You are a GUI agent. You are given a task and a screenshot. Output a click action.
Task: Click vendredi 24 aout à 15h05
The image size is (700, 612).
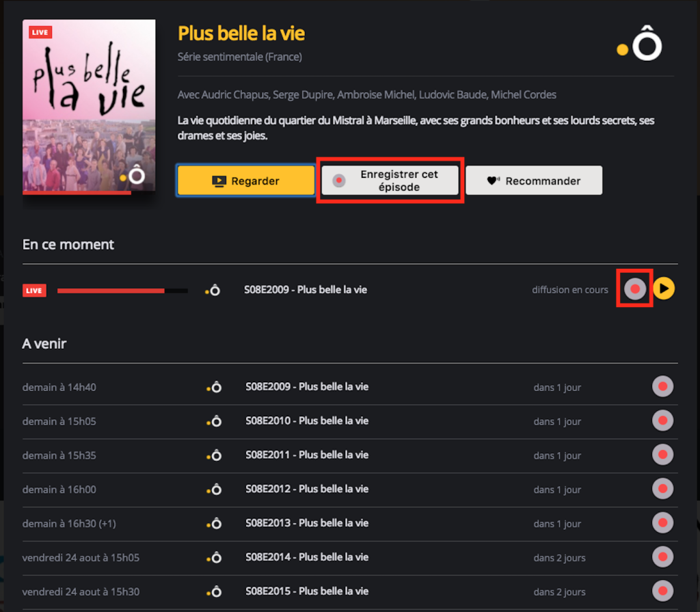(x=81, y=557)
